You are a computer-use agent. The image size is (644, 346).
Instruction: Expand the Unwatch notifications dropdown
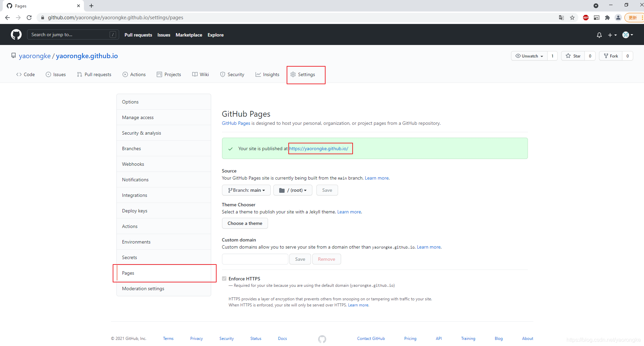[x=529, y=56]
